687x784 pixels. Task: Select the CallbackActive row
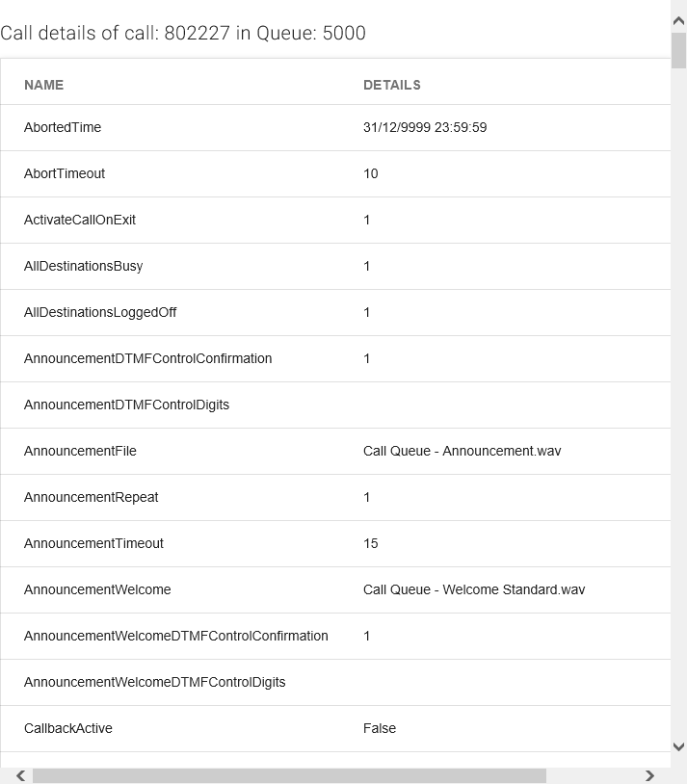[x=67, y=728]
